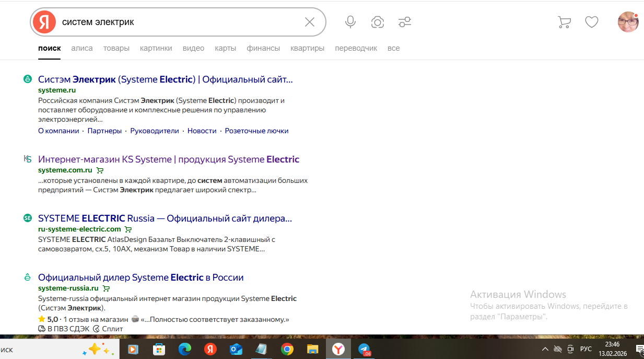Launch Microsoft Edge from the taskbar

tap(185, 349)
